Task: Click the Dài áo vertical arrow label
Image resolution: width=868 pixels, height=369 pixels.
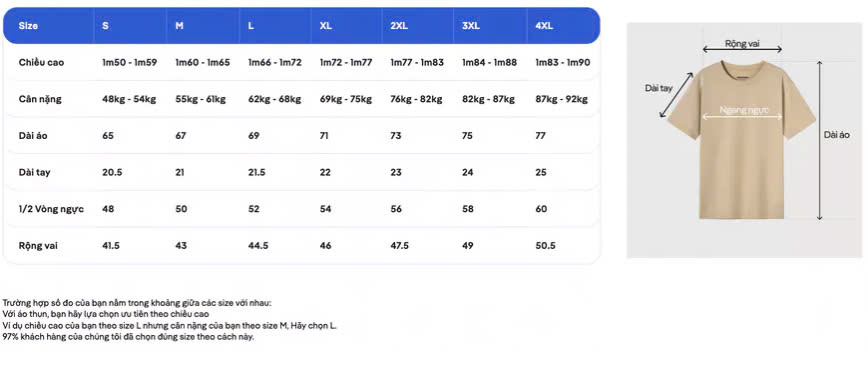Action: pyautogui.click(x=836, y=134)
